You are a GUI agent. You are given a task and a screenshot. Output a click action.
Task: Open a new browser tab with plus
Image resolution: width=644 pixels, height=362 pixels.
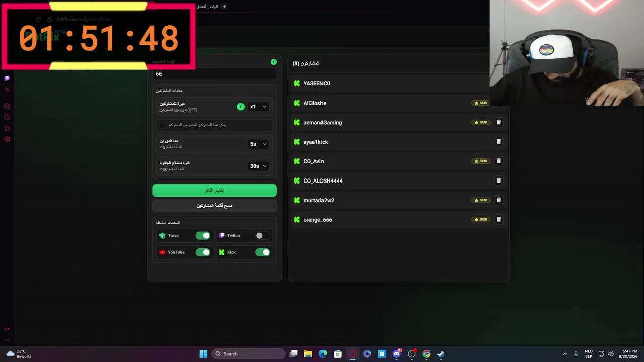pyautogui.click(x=224, y=6)
